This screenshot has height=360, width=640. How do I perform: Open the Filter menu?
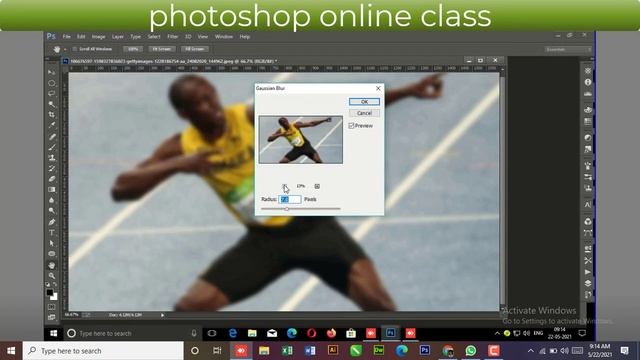[173, 37]
